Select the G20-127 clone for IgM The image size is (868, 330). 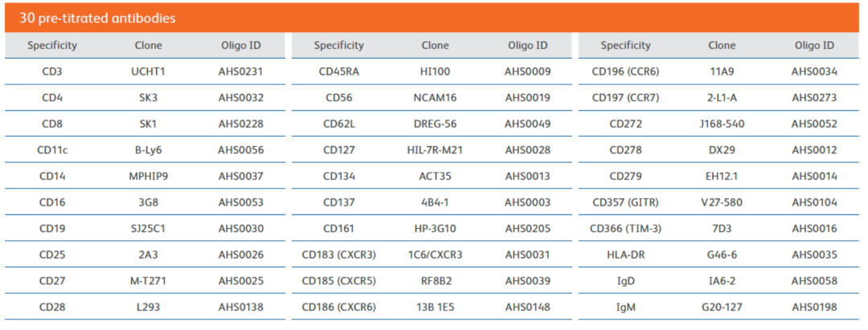pyautogui.click(x=722, y=308)
